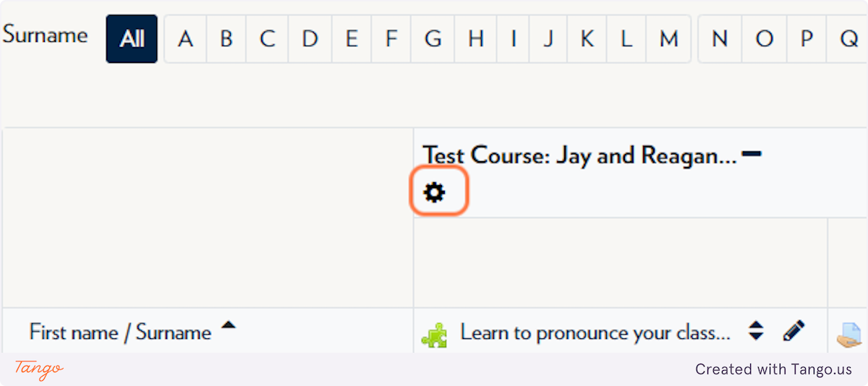Filter surname by All

[x=132, y=39]
